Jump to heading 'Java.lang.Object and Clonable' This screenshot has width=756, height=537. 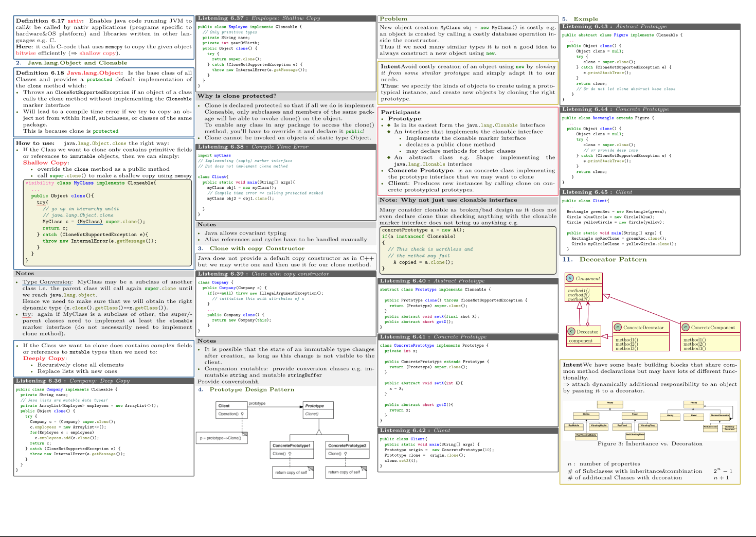[77, 63]
